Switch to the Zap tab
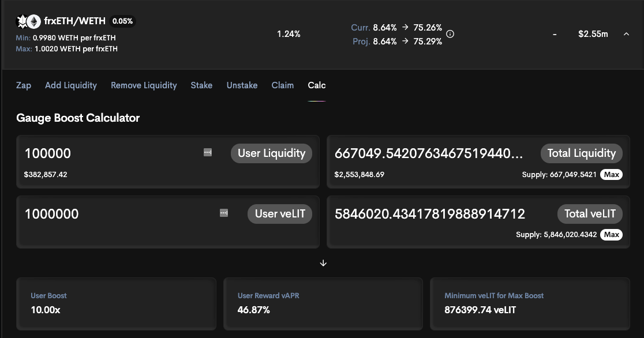Screen dimensions: 644x338 pos(24,85)
